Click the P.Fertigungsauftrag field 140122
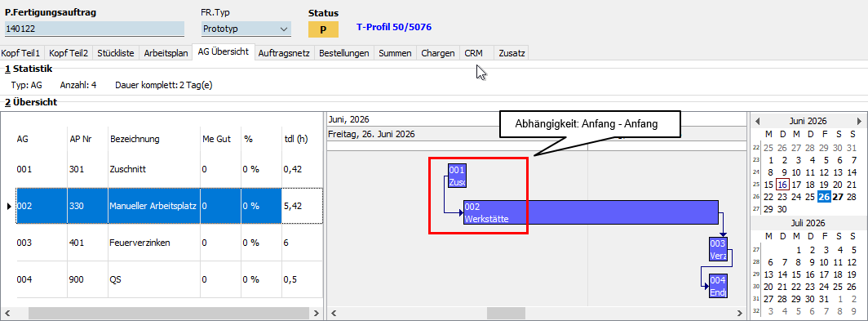The image size is (868, 321). [x=94, y=29]
